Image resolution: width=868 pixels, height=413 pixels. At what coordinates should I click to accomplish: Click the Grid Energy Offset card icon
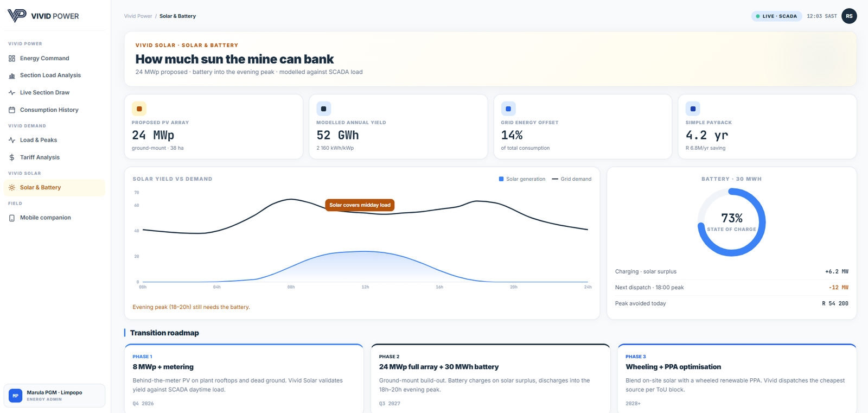pyautogui.click(x=508, y=109)
